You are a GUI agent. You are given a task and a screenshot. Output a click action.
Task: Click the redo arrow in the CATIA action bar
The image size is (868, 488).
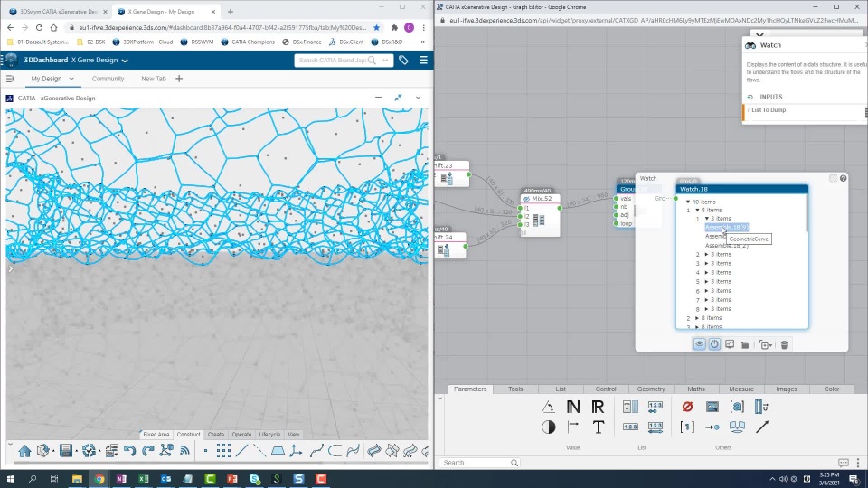pyautogui.click(x=147, y=451)
